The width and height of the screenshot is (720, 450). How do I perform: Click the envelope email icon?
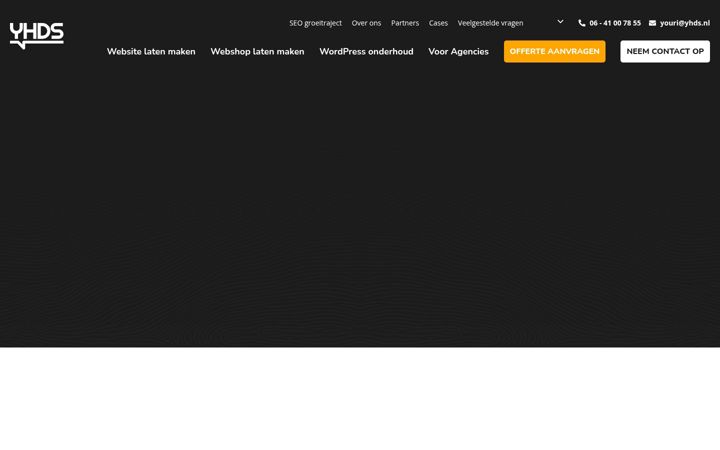pyautogui.click(x=652, y=23)
